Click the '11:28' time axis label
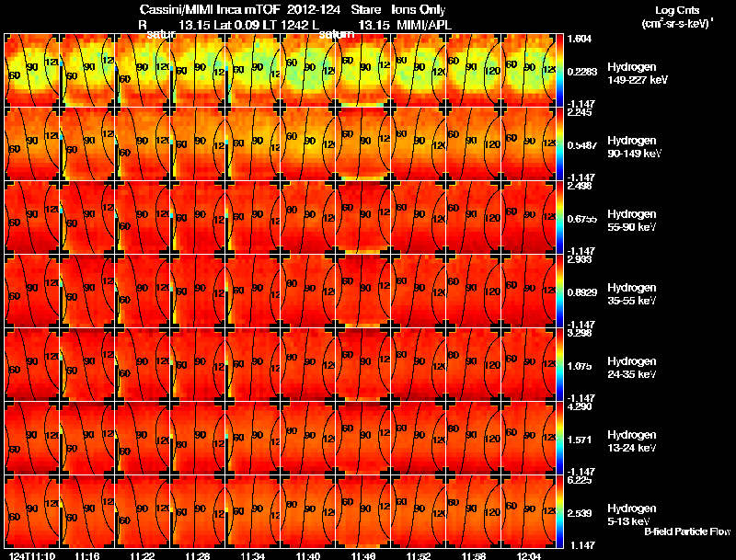The height and width of the screenshot is (560, 736). point(198,556)
